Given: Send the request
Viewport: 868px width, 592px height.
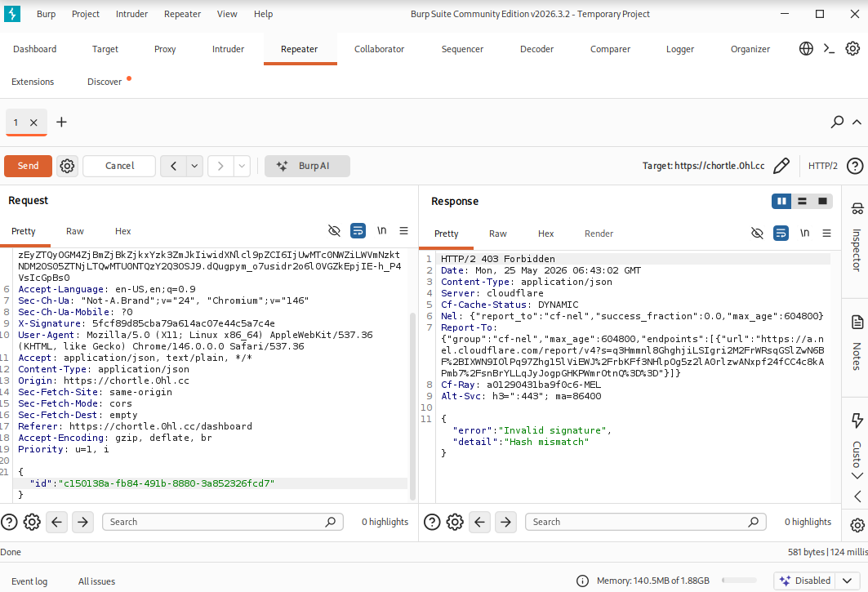Looking at the screenshot, I should [29, 166].
